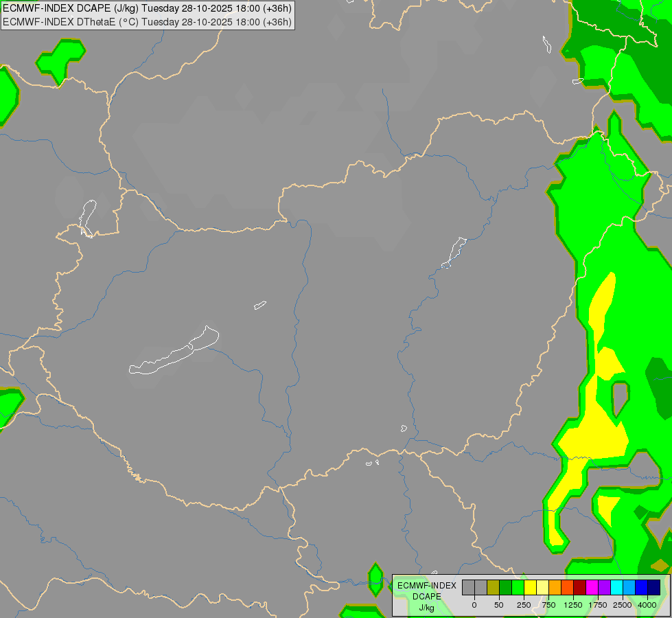Select the pure blue legend swatch
This screenshot has height=618, width=672.
click(642, 587)
